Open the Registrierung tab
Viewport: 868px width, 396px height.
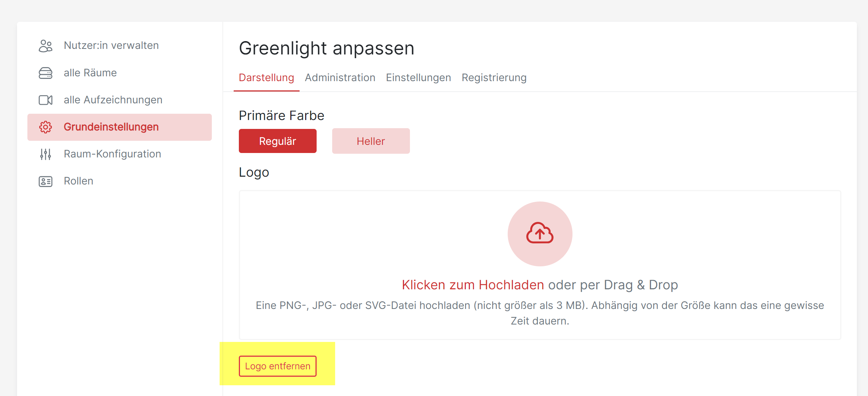click(x=494, y=77)
